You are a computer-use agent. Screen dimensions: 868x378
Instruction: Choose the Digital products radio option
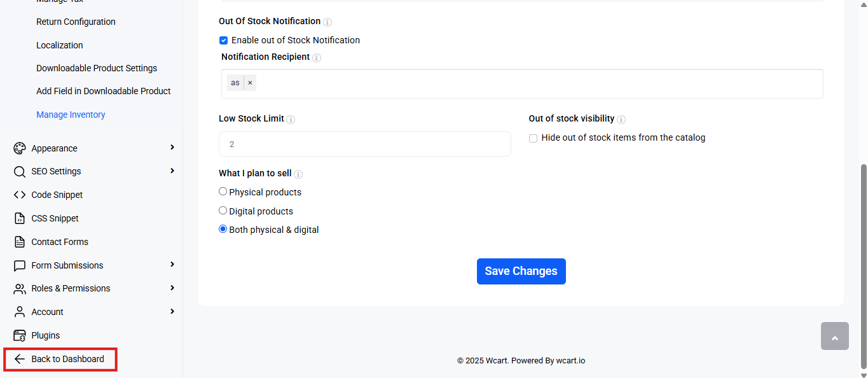click(x=223, y=211)
